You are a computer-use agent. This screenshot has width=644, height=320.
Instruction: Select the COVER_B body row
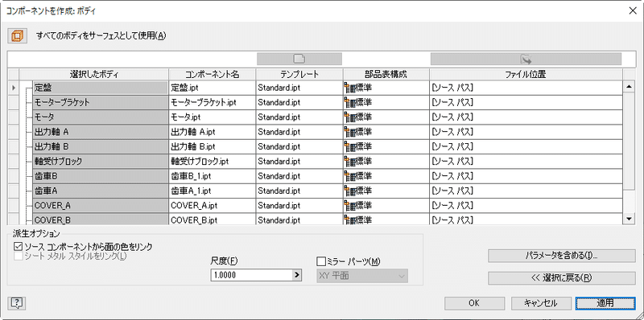click(101, 219)
